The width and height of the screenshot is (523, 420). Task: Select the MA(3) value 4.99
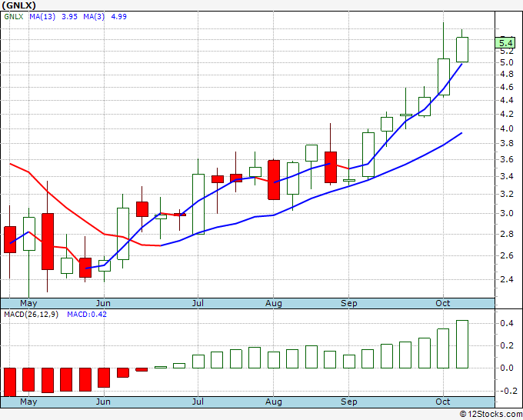(118, 17)
